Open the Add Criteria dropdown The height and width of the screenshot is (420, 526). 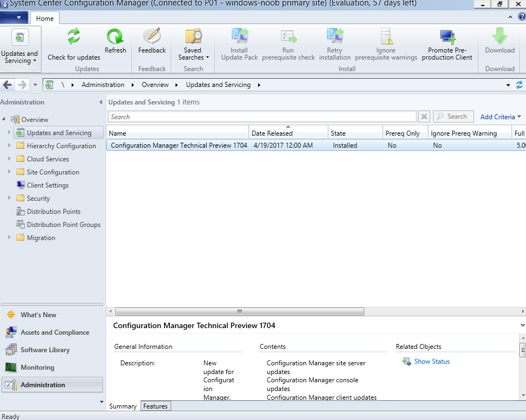tap(500, 116)
